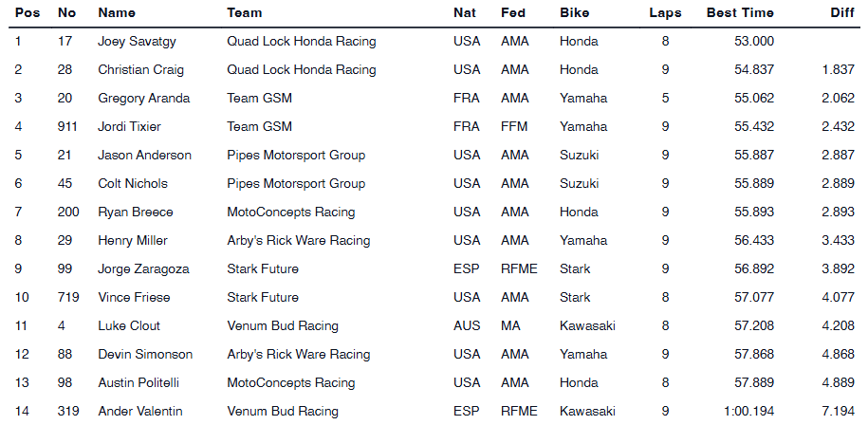Click the Name column header
868x425 pixels.
click(x=117, y=13)
